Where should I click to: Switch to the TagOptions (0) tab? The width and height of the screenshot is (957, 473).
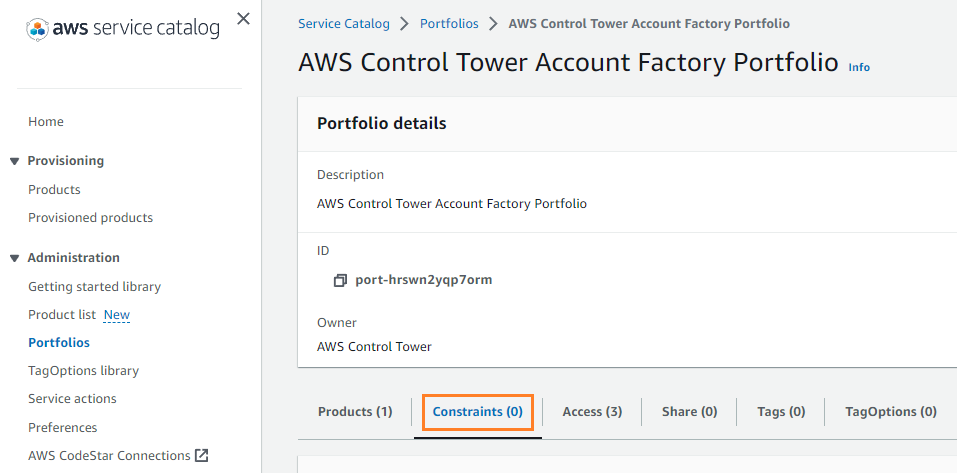pyautogui.click(x=890, y=411)
